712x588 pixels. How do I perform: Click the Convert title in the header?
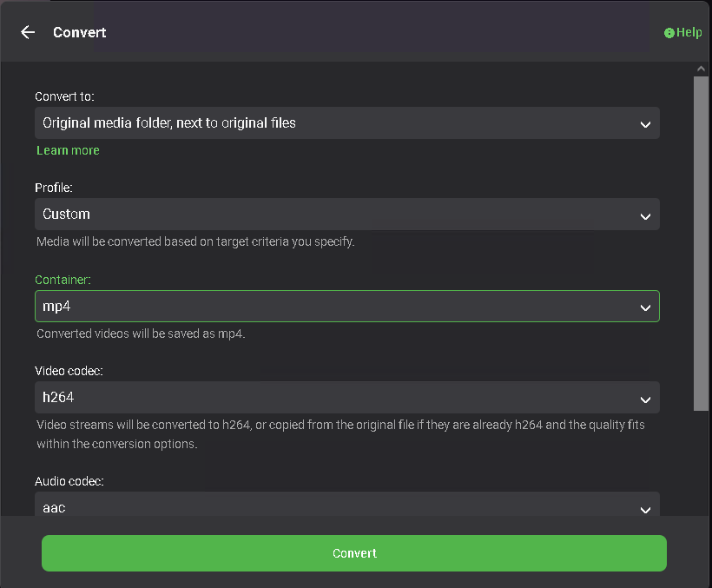pyautogui.click(x=80, y=32)
